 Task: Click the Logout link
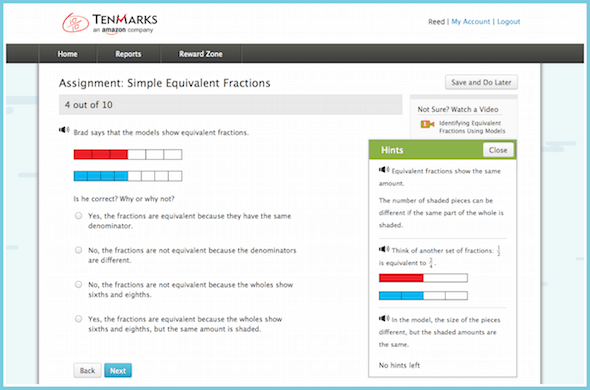coord(508,21)
